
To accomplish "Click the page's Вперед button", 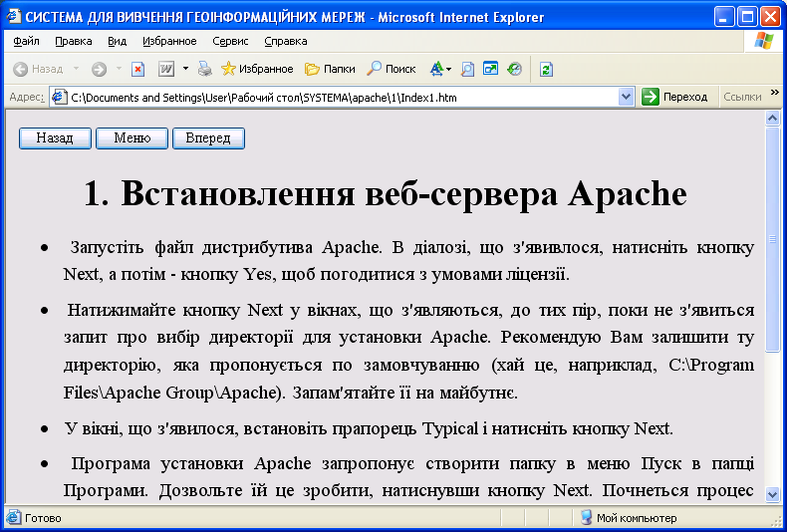I will [x=208, y=138].
